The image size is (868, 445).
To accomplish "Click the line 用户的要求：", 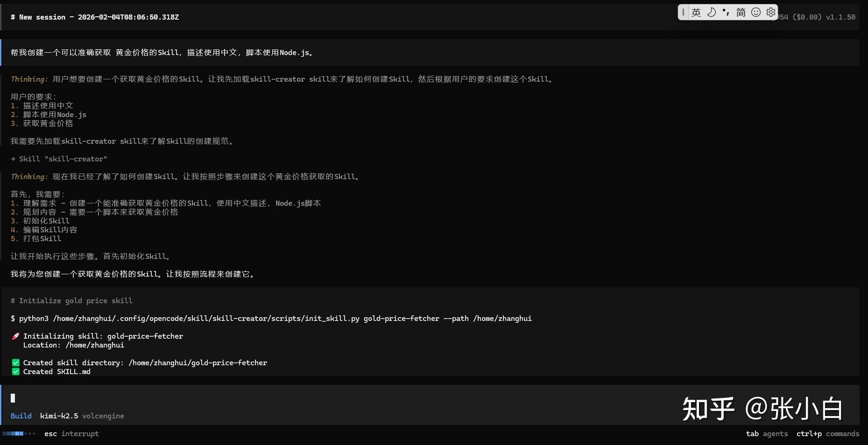I will pos(34,97).
